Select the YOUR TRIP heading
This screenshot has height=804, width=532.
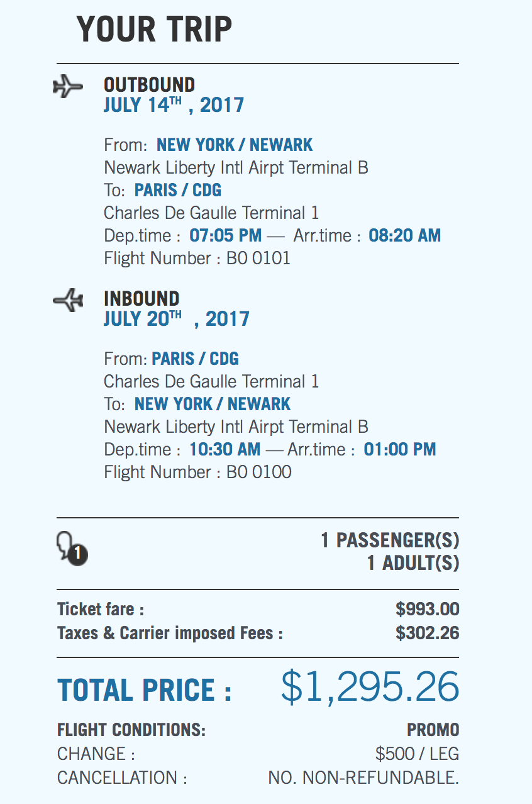pos(154,29)
